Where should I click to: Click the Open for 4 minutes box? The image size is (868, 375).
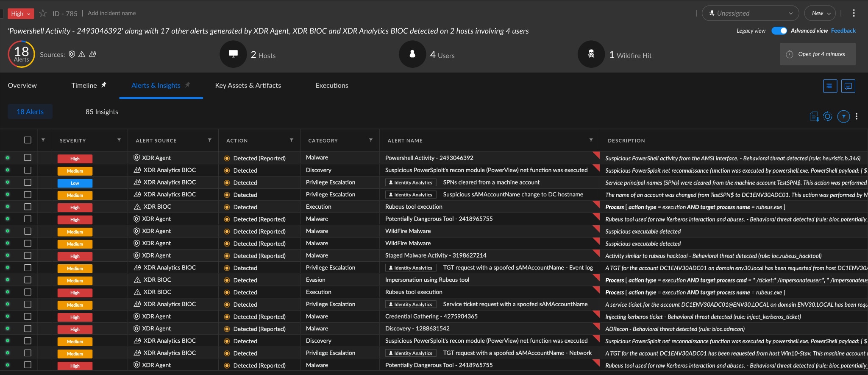coord(818,54)
